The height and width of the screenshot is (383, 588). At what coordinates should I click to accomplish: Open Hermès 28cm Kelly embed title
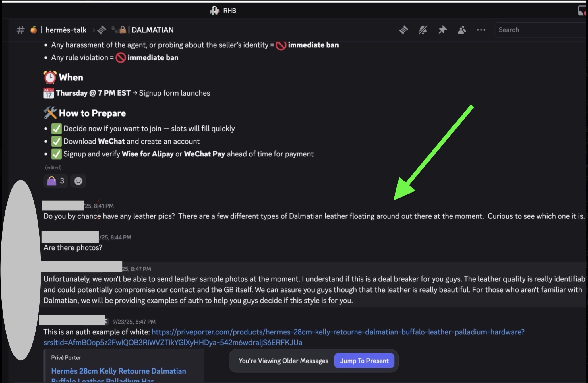(118, 371)
